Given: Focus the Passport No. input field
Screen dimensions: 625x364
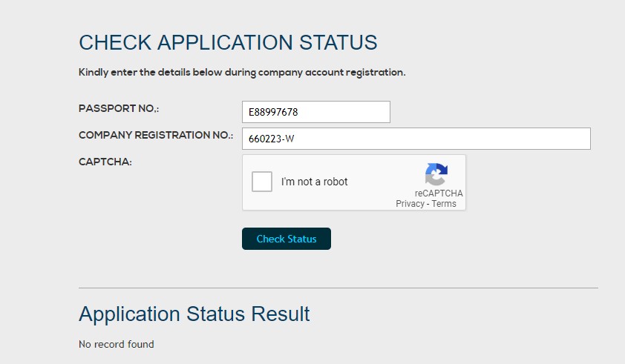Looking at the screenshot, I should point(315,112).
